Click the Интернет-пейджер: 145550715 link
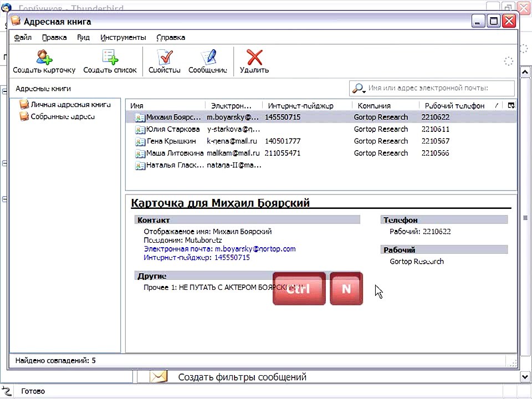 coord(196,258)
